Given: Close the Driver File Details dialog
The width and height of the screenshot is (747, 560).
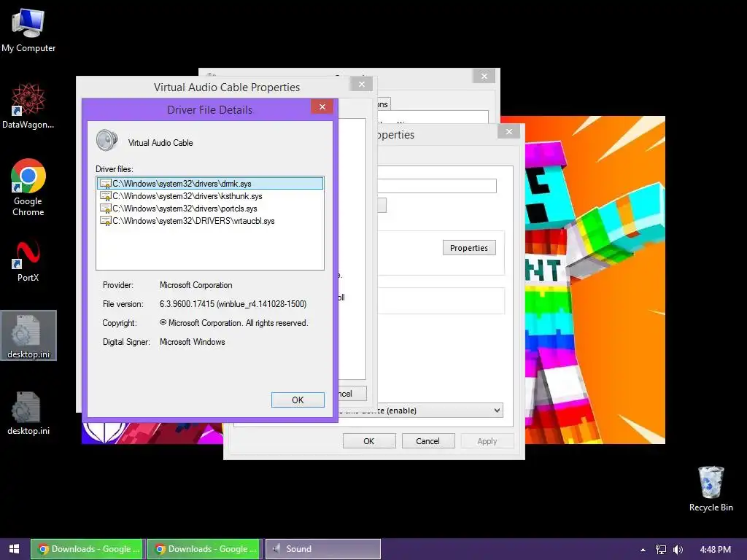Looking at the screenshot, I should (322, 106).
